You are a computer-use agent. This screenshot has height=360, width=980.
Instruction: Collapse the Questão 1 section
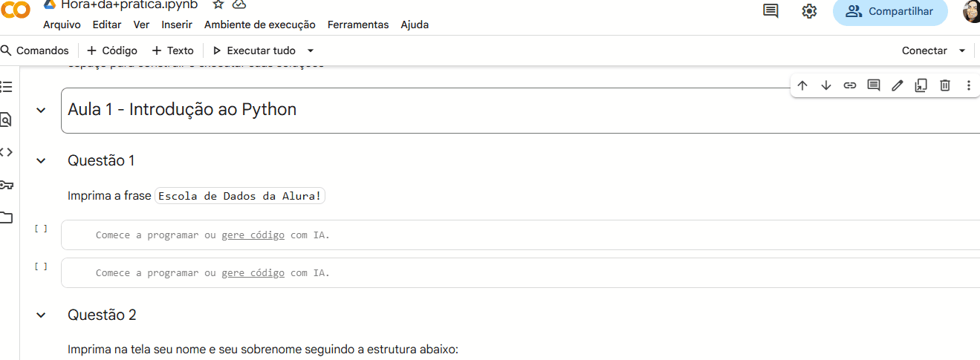[x=41, y=160]
